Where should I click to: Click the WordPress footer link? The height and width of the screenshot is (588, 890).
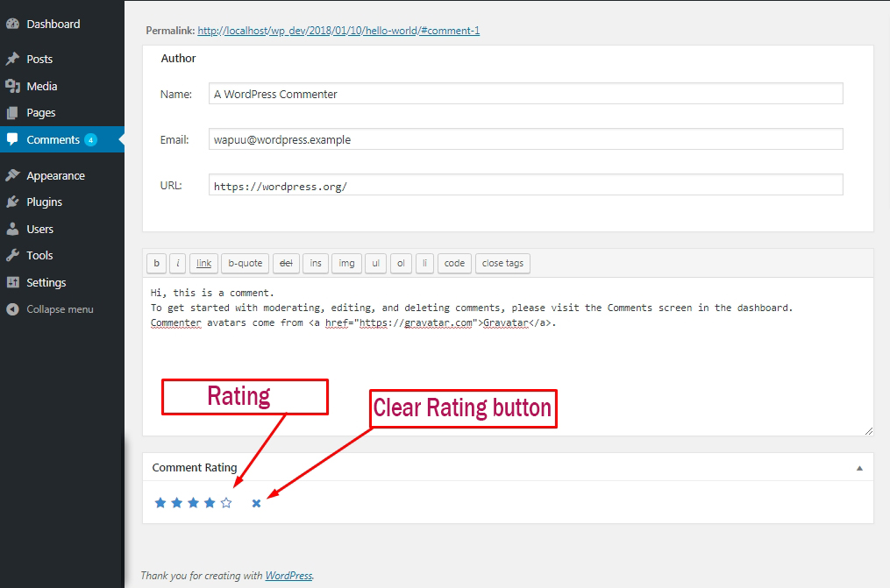(288, 576)
